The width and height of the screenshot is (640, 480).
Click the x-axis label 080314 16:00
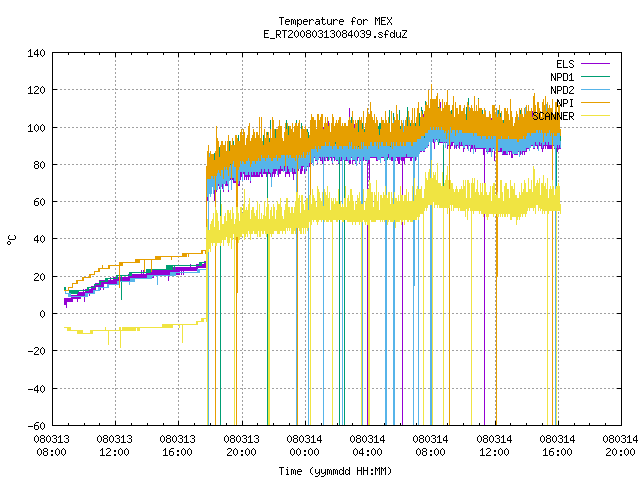click(558, 446)
